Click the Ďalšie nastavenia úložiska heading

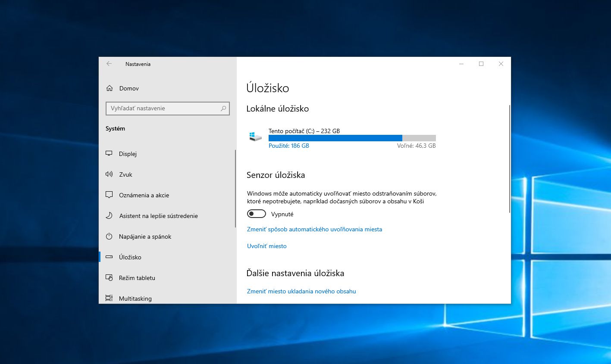tap(295, 274)
